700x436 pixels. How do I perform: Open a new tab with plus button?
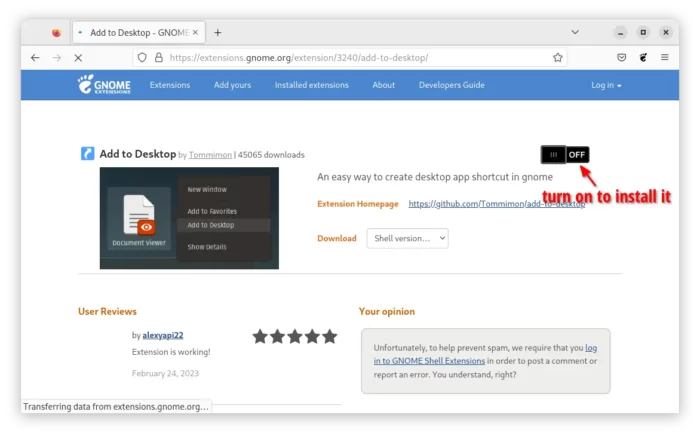217,33
